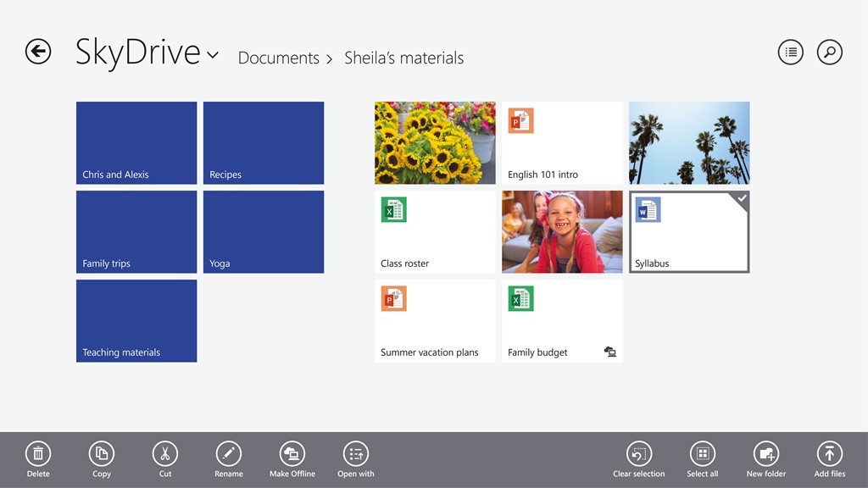868x488 pixels.
Task: Click the PowerPoint icon on Summer vacation plans
Action: point(393,299)
